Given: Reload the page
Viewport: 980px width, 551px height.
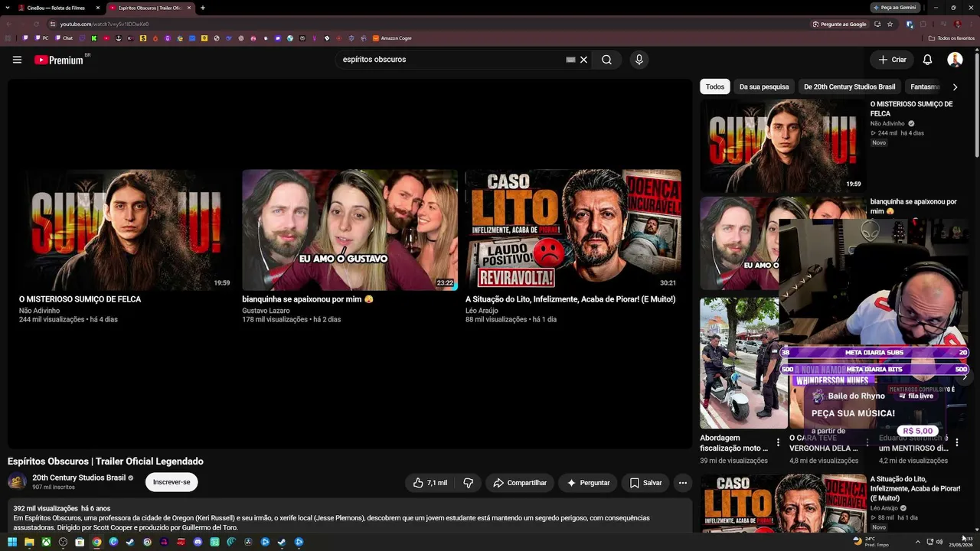Looking at the screenshot, I should pyautogui.click(x=36, y=24).
